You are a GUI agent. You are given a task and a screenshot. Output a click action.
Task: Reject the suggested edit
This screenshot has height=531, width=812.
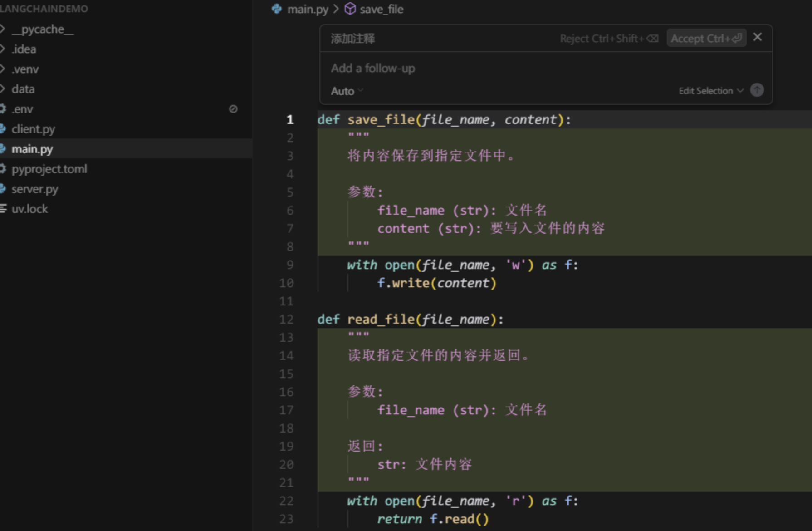[609, 39]
